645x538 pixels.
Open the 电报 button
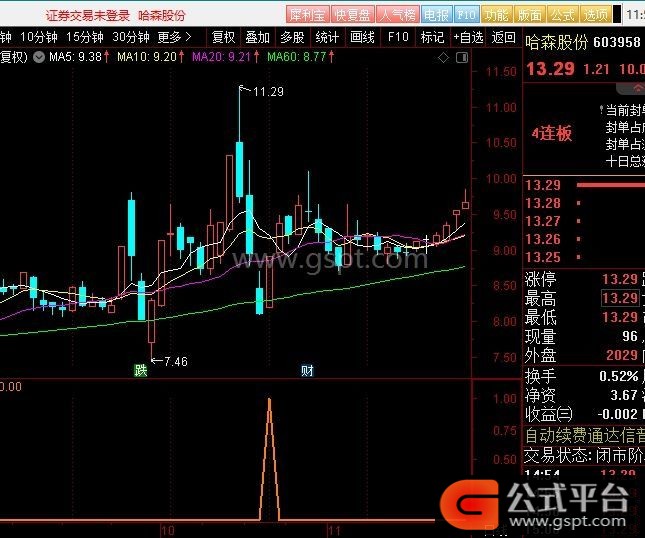[436, 15]
